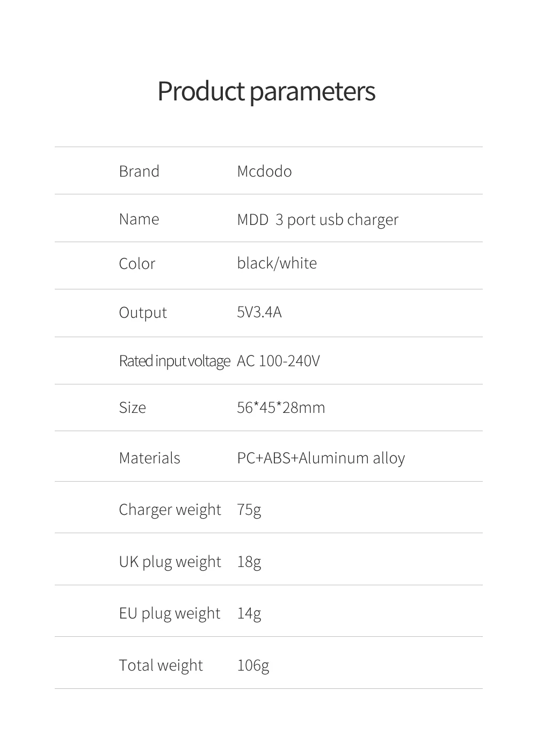This screenshot has width=537, height=756.
Task: Click the 75g charger weight value
Action: coord(249,510)
